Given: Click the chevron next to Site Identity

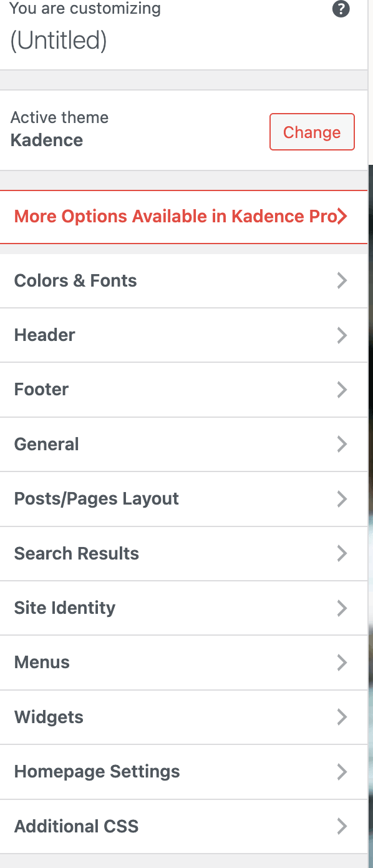Looking at the screenshot, I should (342, 608).
